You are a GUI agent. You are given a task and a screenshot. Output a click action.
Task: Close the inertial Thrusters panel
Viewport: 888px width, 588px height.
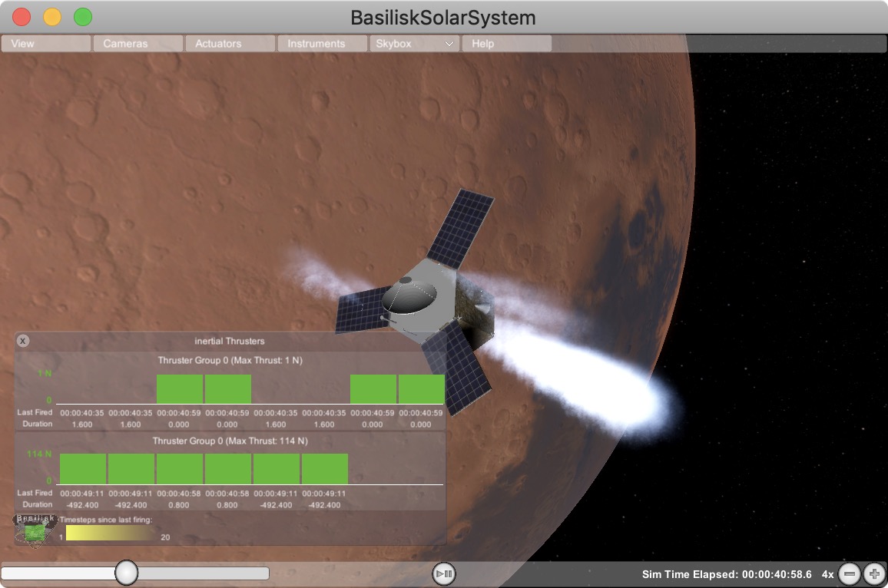(23, 341)
